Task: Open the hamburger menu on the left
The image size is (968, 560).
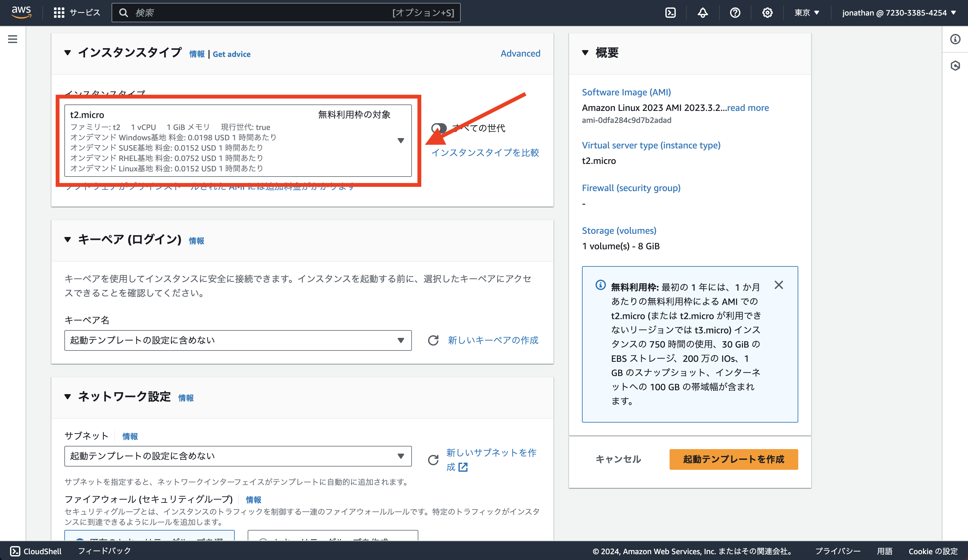Action: [x=13, y=39]
